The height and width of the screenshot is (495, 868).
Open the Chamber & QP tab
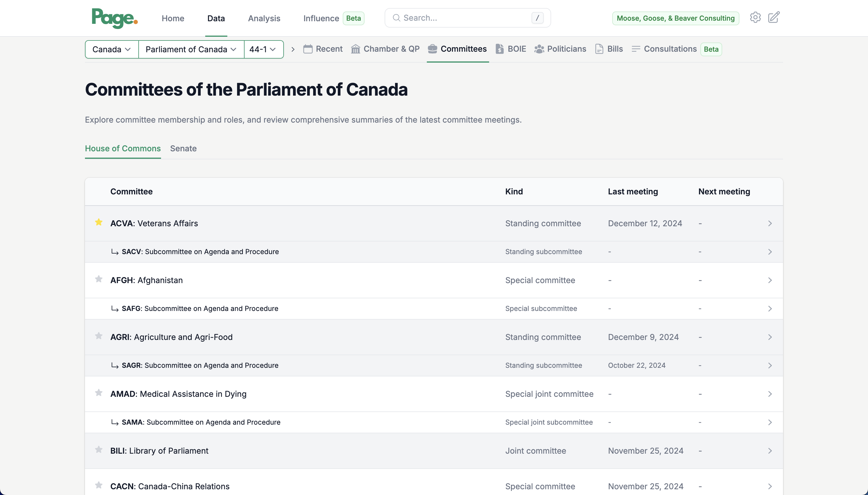point(385,49)
